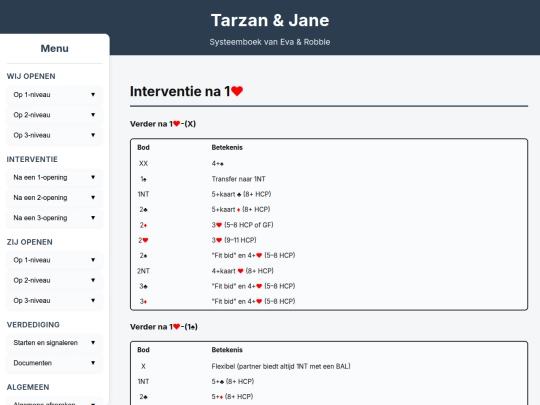Click the '3♥ (9-11 HCP)' meaning
The image size is (540, 405).
[234, 240]
